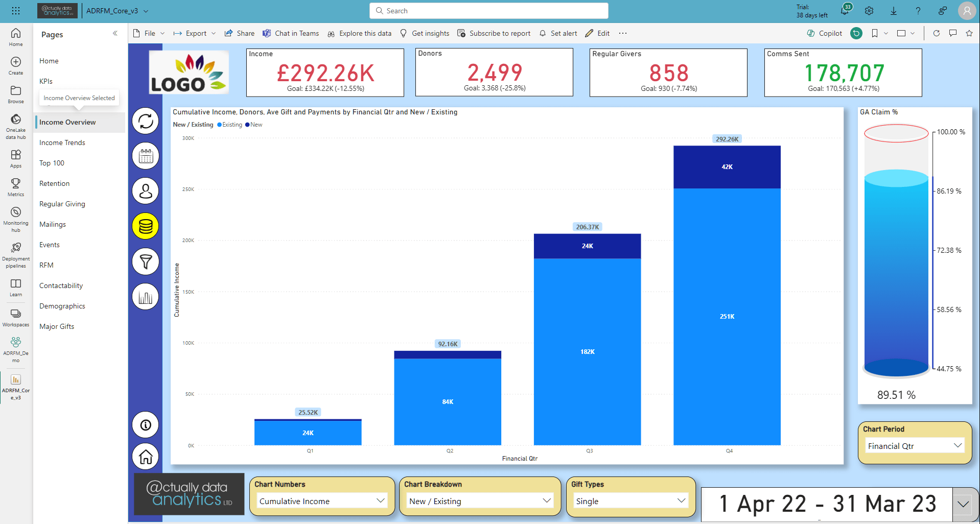Click the Q4 Existing bar segment
The width and height of the screenshot is (980, 524).
[x=727, y=317]
